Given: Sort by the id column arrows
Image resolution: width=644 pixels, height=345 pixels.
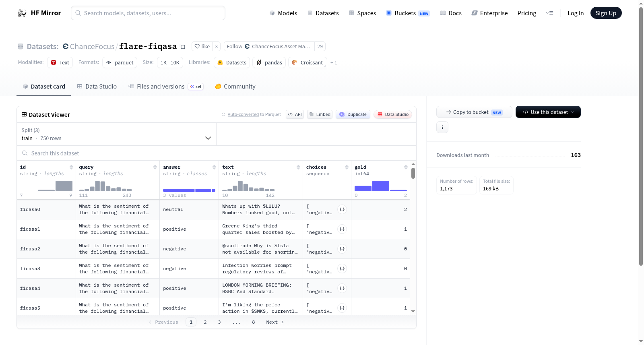Looking at the screenshot, I should point(71,167).
